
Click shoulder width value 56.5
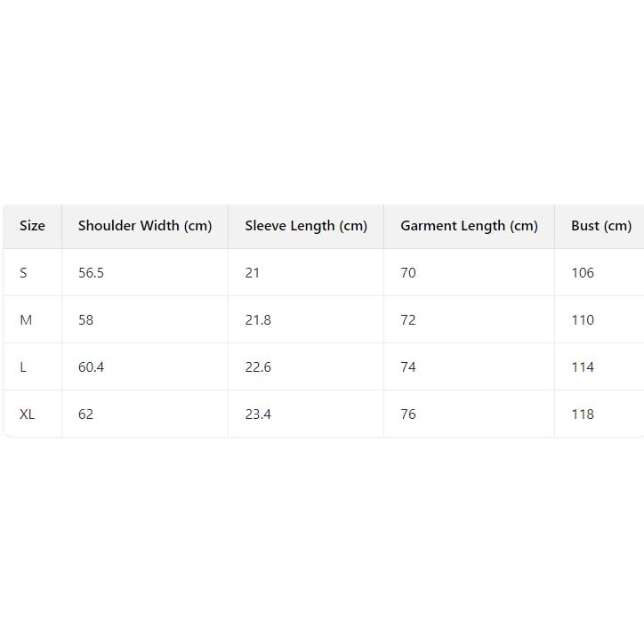click(x=91, y=273)
